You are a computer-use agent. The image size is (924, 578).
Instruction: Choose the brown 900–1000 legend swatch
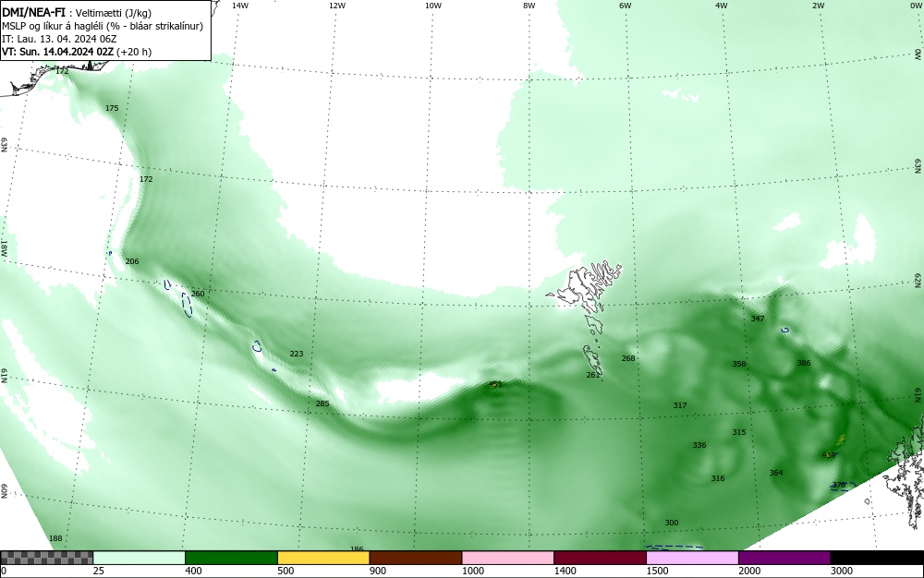click(416, 558)
